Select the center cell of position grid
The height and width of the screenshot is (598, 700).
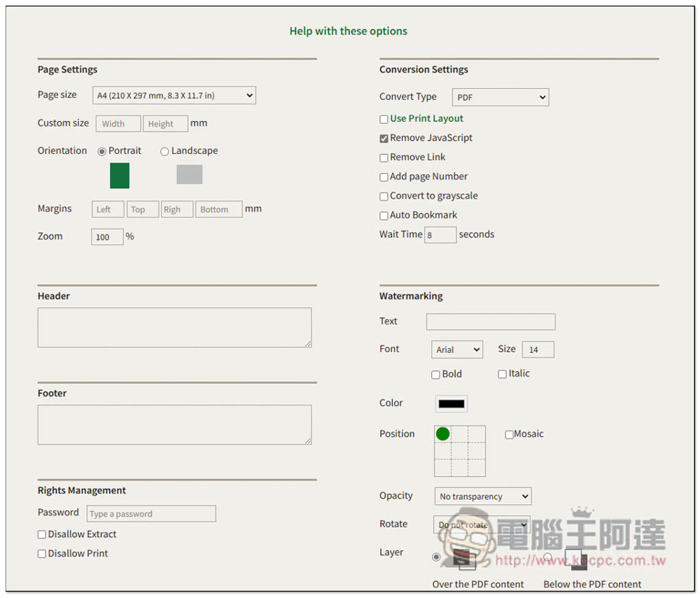click(x=460, y=451)
